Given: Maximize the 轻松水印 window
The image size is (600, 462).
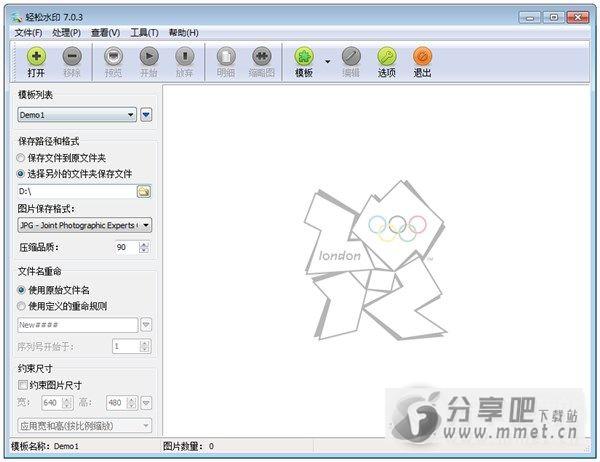Looking at the screenshot, I should point(553,18).
